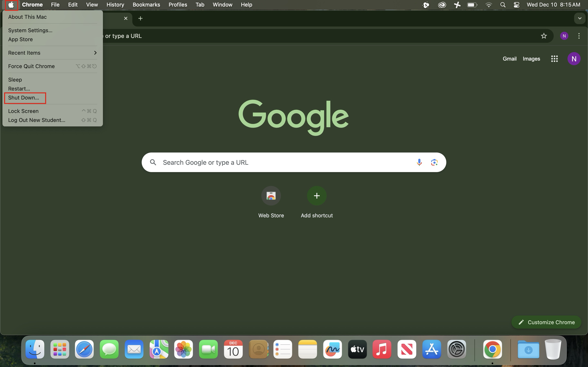The image size is (588, 367).
Task: Open Control Center in menu bar
Action: (x=517, y=5)
